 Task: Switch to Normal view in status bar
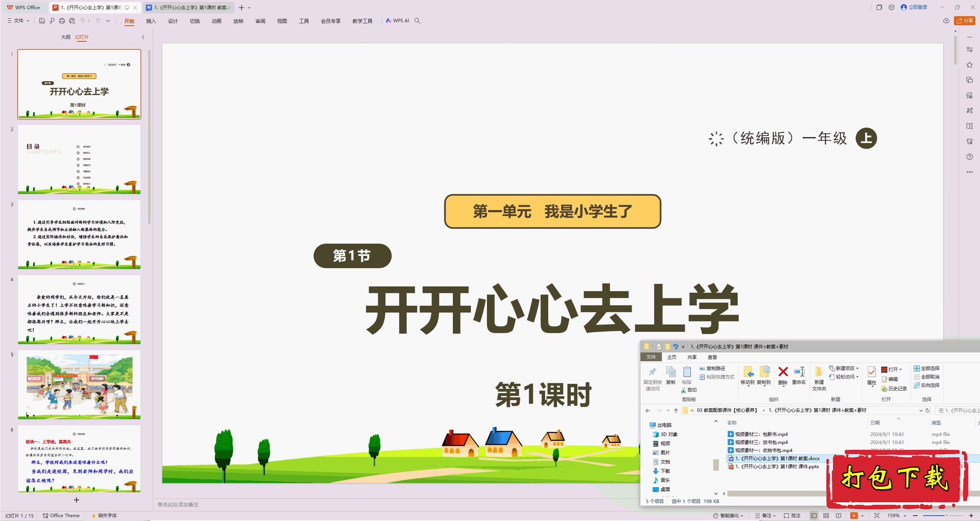pos(814,516)
